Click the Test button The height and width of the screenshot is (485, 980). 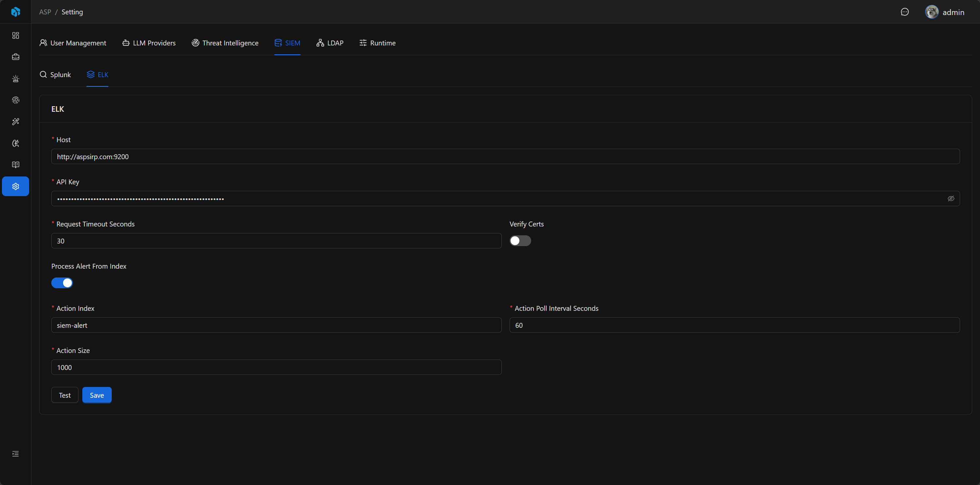[65, 395]
